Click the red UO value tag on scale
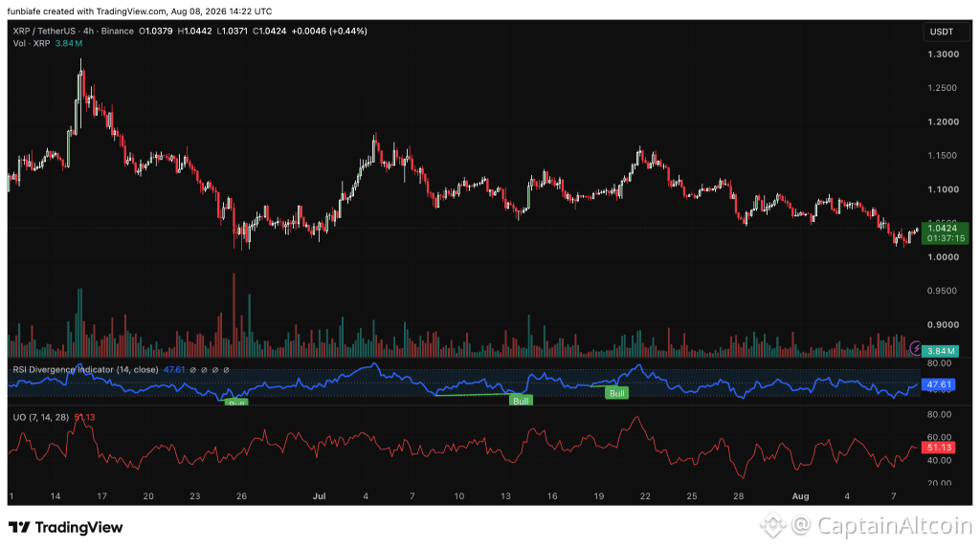Image resolution: width=980 pixels, height=549 pixels. 939,448
